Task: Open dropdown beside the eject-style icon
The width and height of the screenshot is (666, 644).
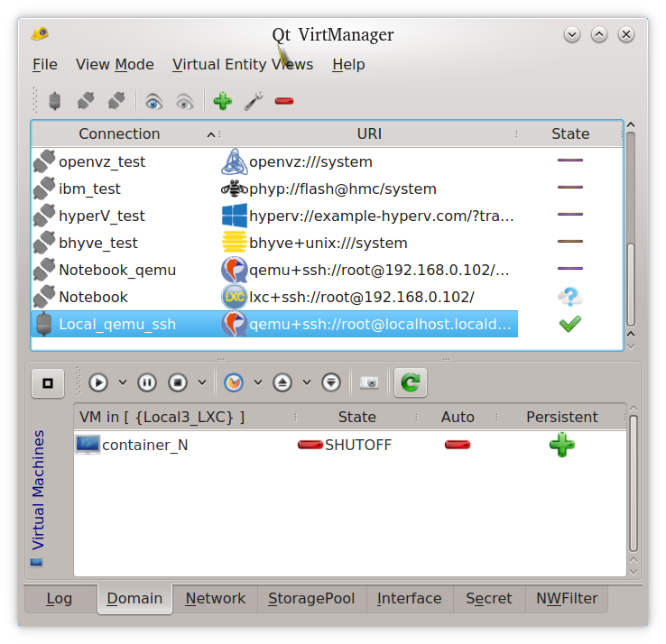Action: pyautogui.click(x=307, y=382)
